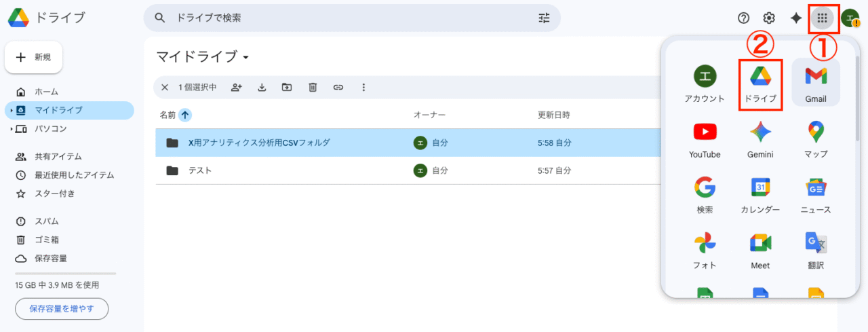
Task: Click the 新規 button
Action: (x=34, y=58)
